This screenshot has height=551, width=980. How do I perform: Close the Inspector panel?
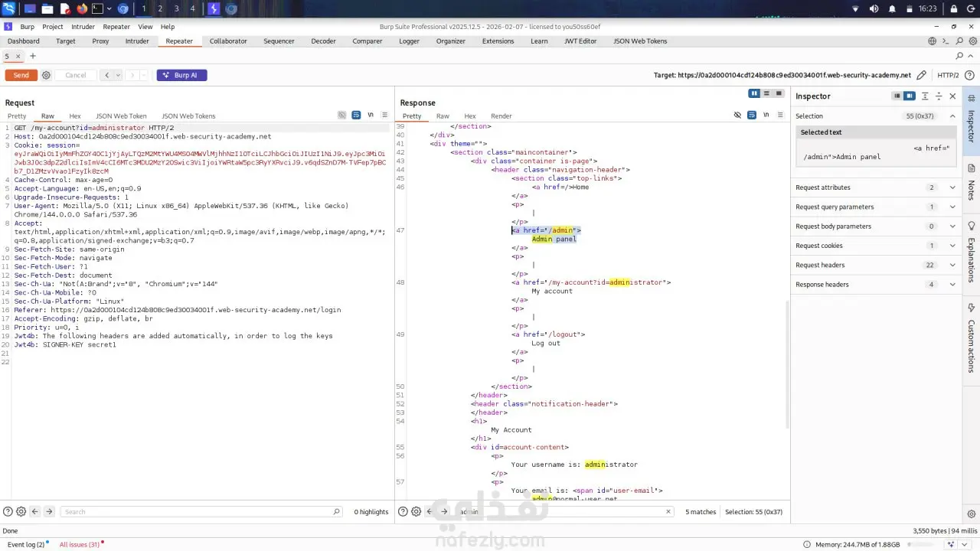952,96
